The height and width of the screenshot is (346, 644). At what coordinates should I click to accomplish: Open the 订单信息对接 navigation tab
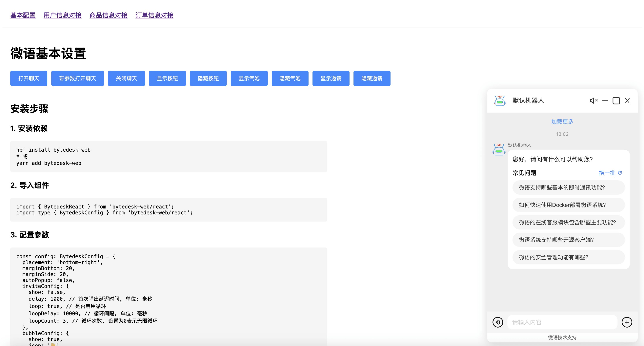(x=154, y=15)
